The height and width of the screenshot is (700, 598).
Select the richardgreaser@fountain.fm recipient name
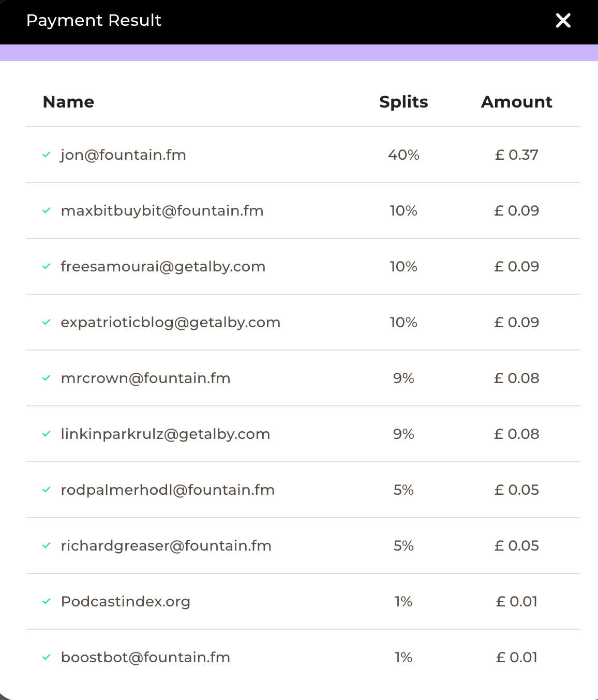point(166,546)
